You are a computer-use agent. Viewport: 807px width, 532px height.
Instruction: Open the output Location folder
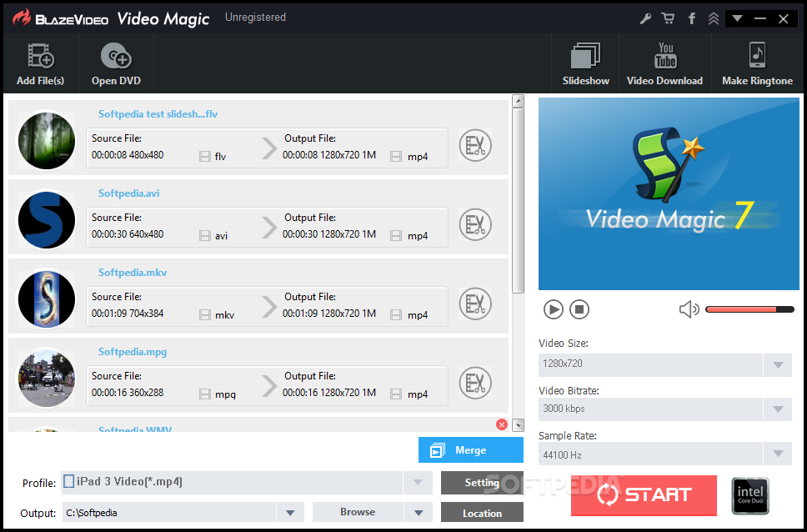[482, 513]
